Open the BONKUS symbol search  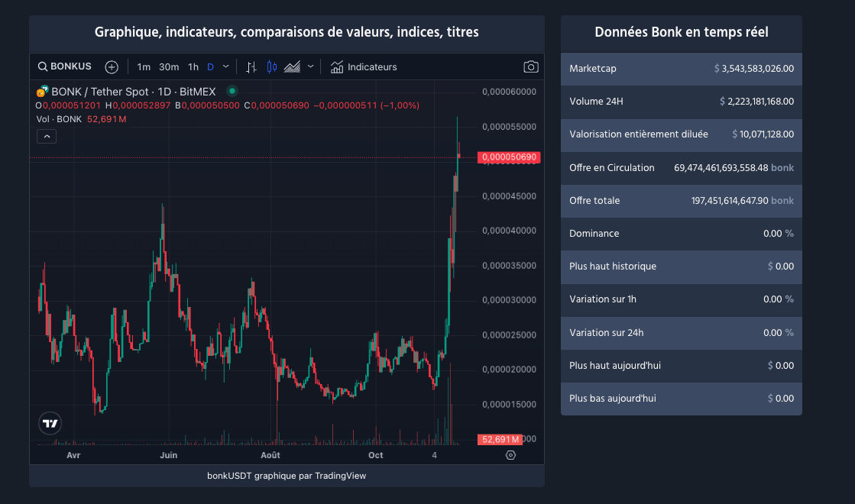tap(65, 66)
